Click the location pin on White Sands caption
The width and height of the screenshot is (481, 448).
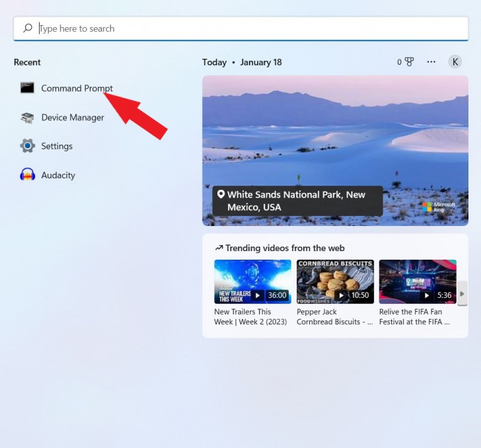(x=221, y=194)
